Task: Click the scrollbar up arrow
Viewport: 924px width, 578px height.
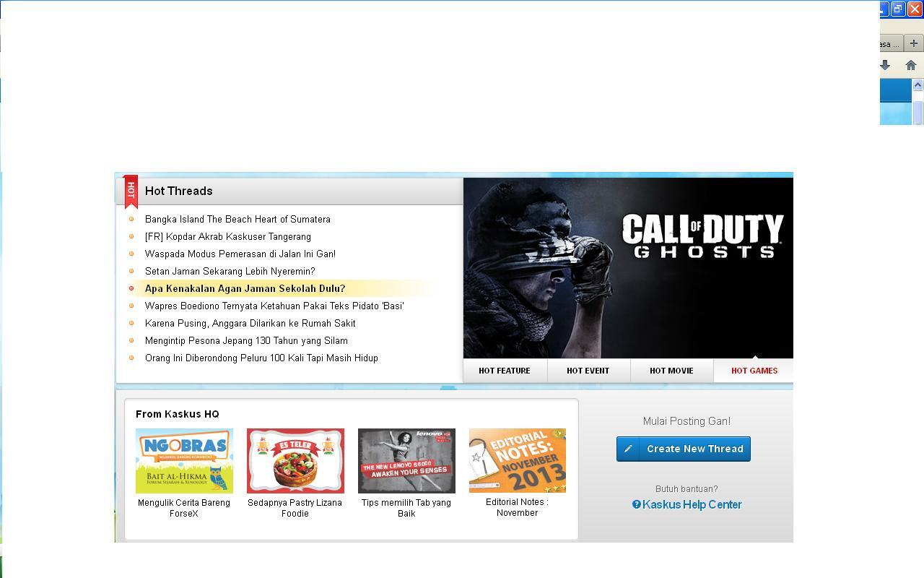Action: [918, 85]
